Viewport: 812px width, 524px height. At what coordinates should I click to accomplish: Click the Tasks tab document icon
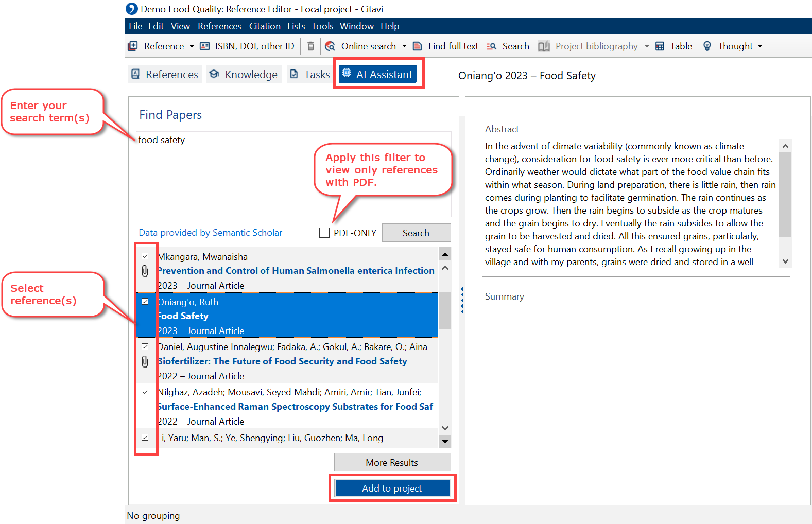(294, 74)
